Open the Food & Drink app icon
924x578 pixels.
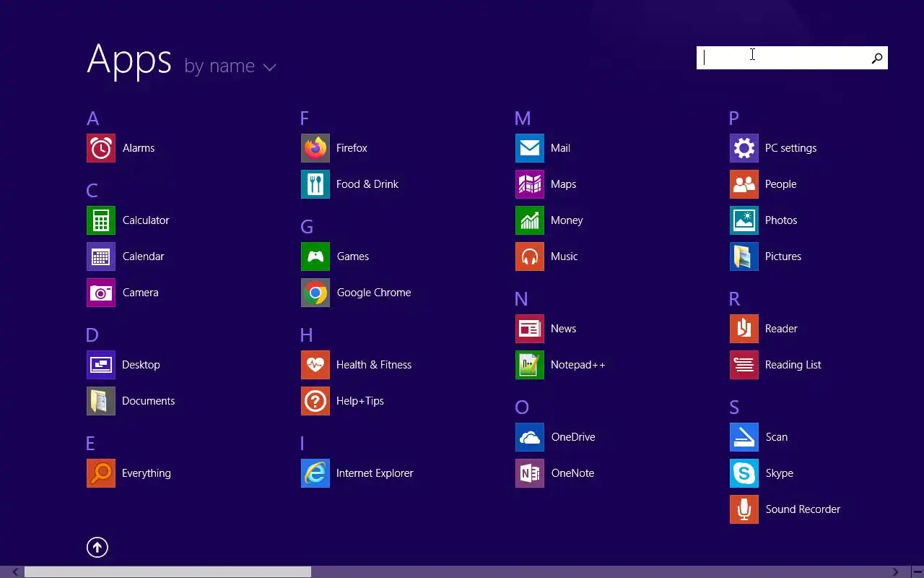click(315, 184)
